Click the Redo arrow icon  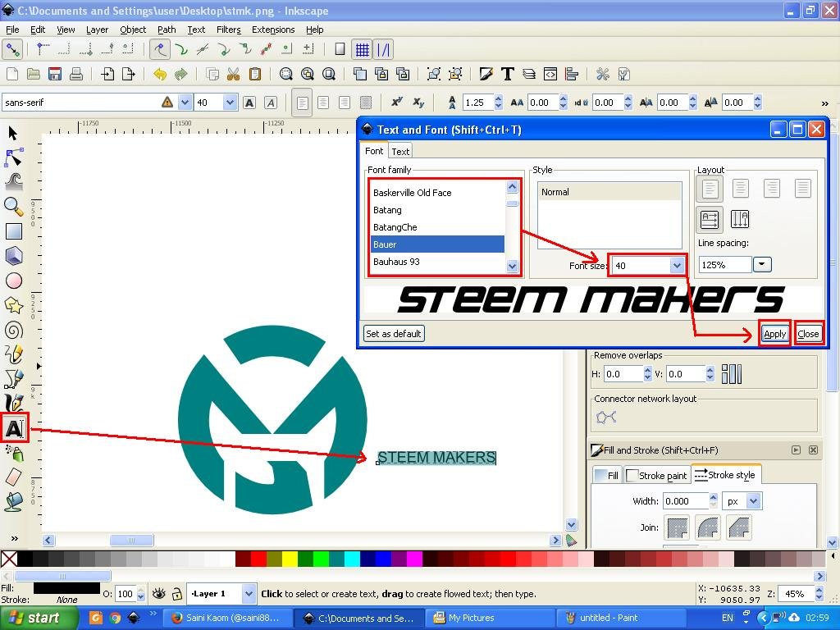(181, 74)
